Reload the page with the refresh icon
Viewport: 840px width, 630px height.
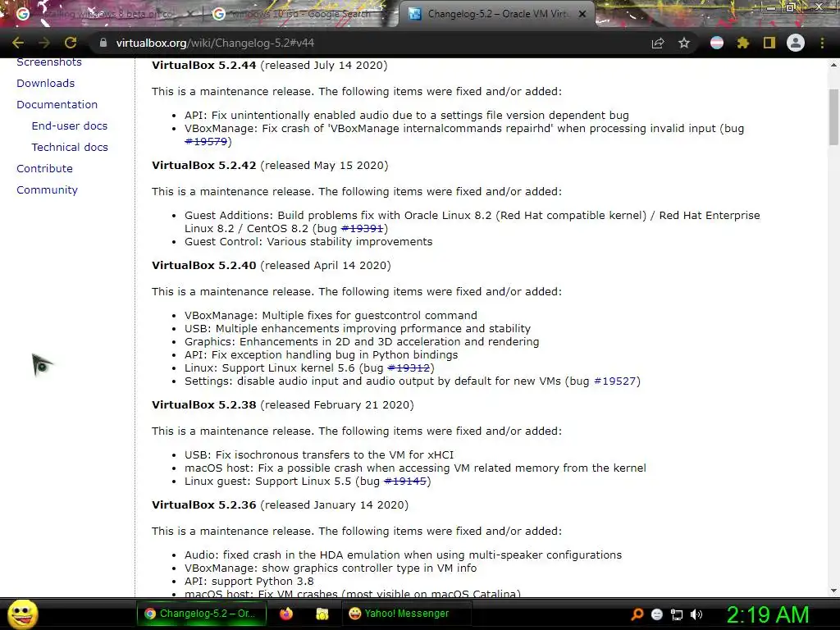point(71,43)
